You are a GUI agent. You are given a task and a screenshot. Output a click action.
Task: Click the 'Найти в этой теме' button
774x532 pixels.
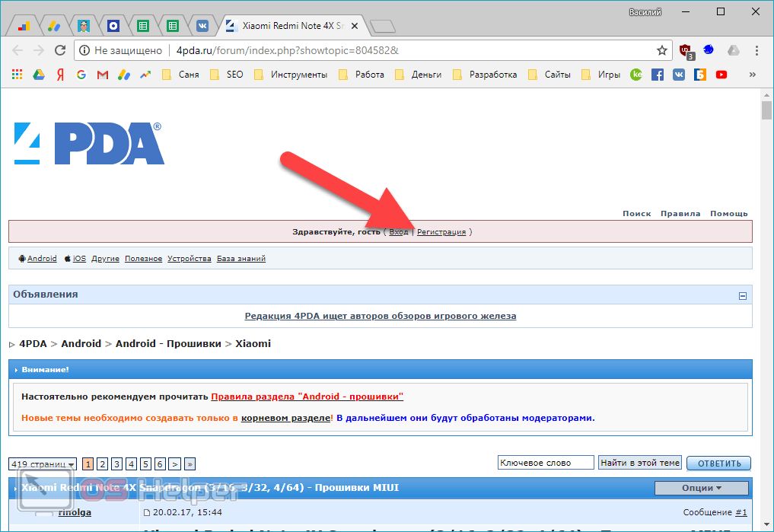point(640,463)
